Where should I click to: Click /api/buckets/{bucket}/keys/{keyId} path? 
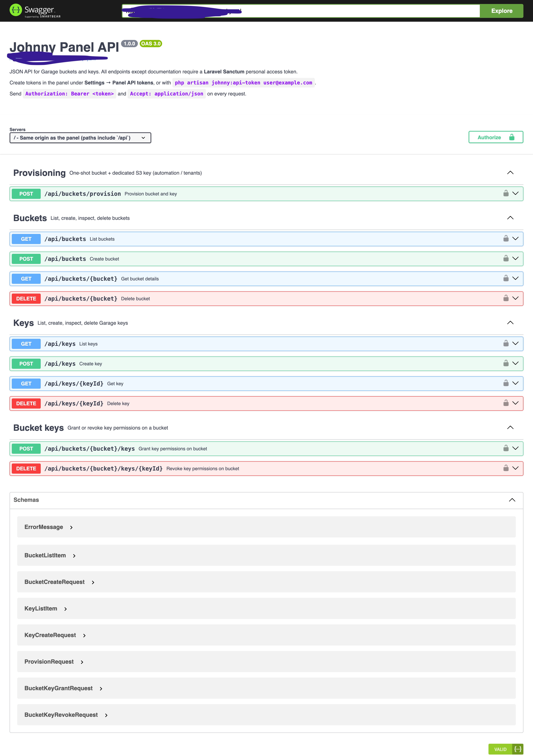pyautogui.click(x=103, y=469)
